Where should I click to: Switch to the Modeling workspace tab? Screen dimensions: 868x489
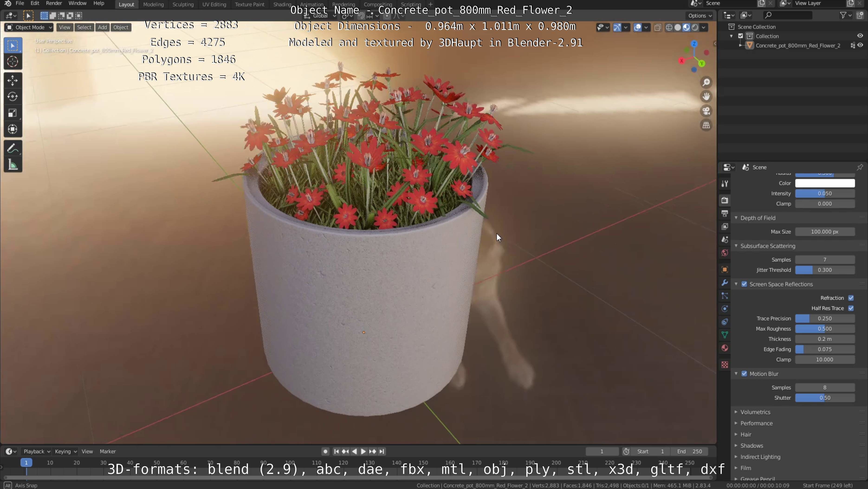[x=153, y=4]
